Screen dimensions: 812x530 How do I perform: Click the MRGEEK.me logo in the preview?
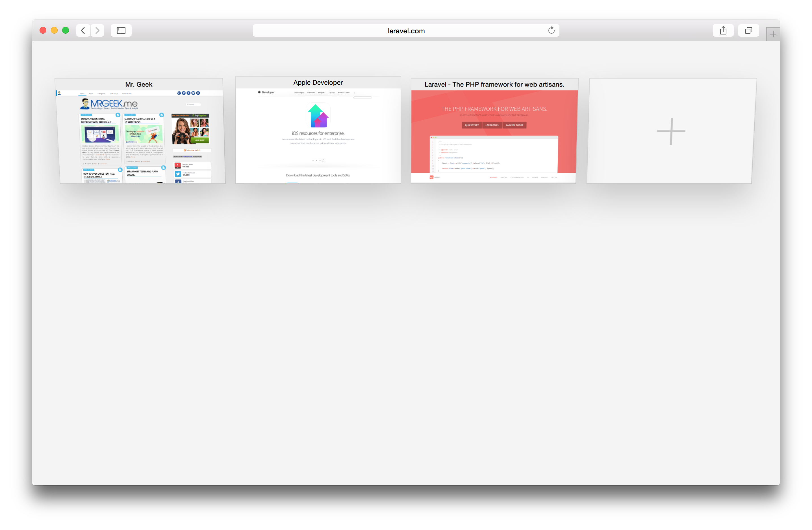click(x=109, y=104)
